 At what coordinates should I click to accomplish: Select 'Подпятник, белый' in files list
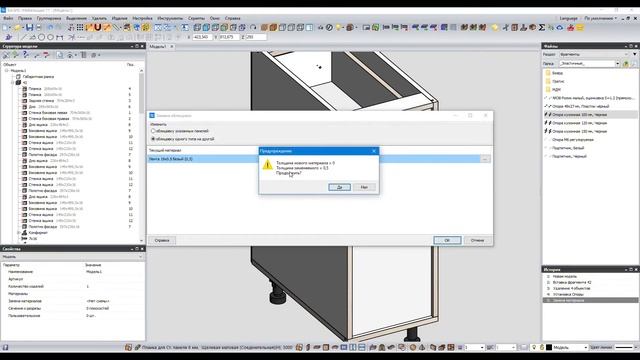click(568, 148)
